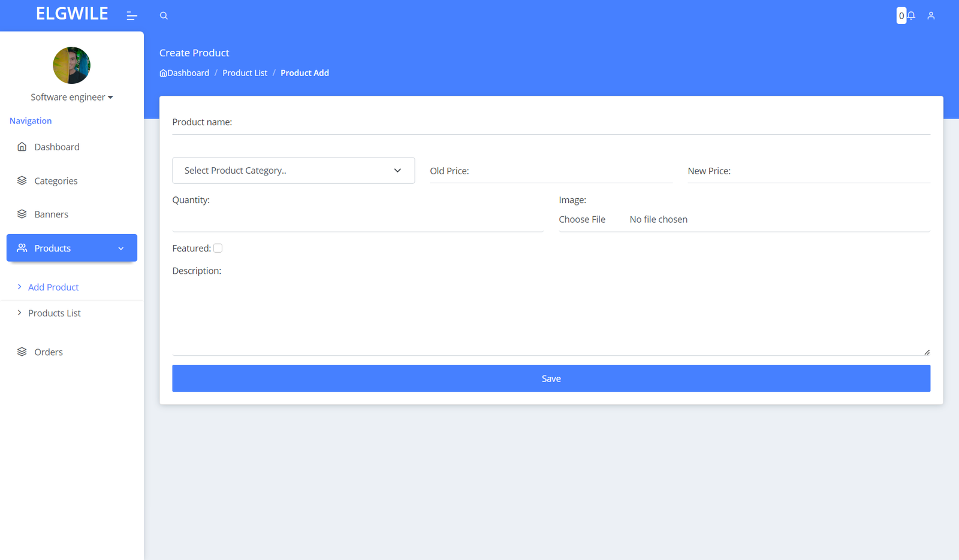Open the Select Product Category dropdown
The image size is (959, 560).
tap(293, 171)
